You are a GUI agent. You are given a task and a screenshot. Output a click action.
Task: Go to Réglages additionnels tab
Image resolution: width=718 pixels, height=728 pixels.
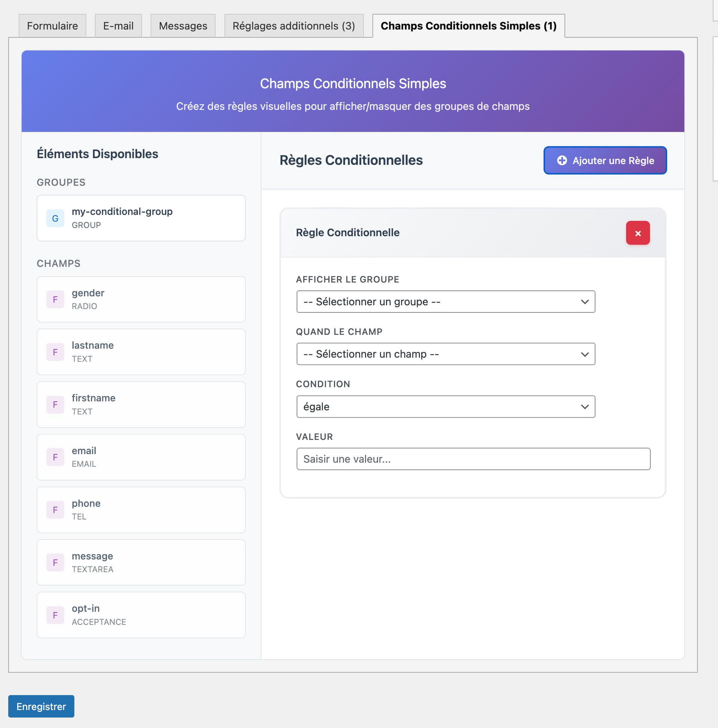tap(294, 25)
